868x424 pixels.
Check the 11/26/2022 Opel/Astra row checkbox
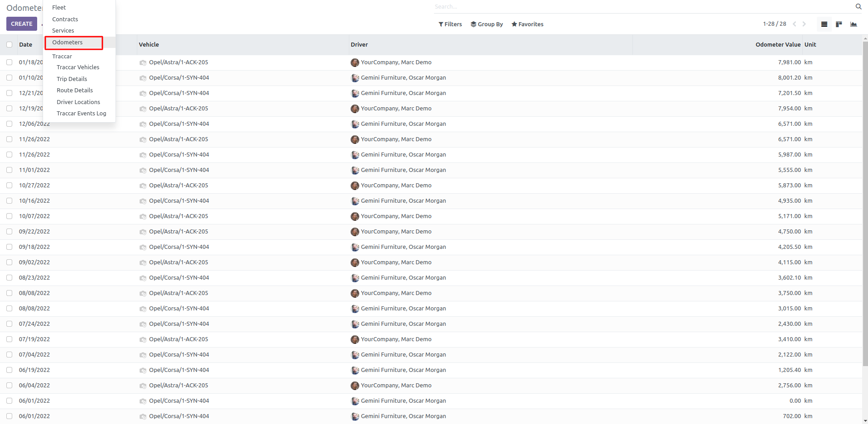click(10, 139)
